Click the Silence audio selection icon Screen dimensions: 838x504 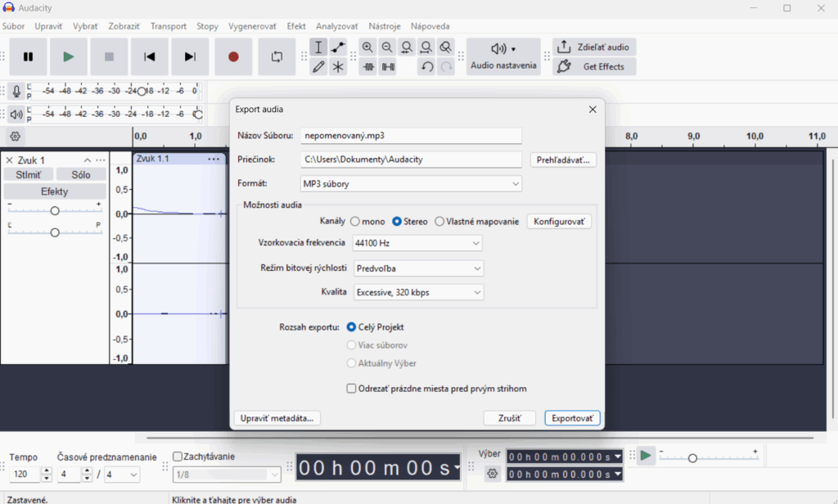coord(387,66)
